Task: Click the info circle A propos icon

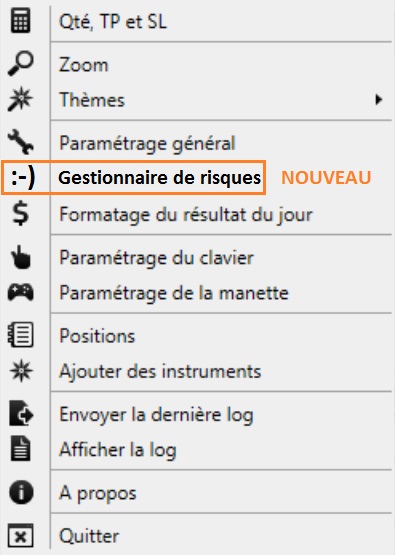Action: [x=21, y=492]
